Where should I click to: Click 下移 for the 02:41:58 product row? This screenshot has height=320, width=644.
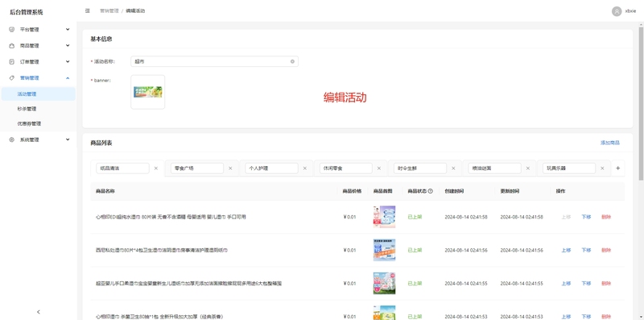[586, 217]
